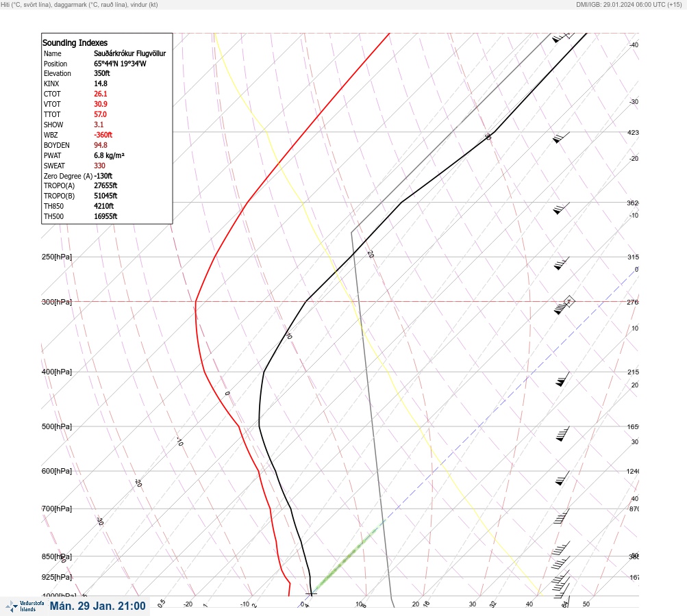687x616 pixels.
Task: Click KINX value 14.8
Action: point(100,84)
